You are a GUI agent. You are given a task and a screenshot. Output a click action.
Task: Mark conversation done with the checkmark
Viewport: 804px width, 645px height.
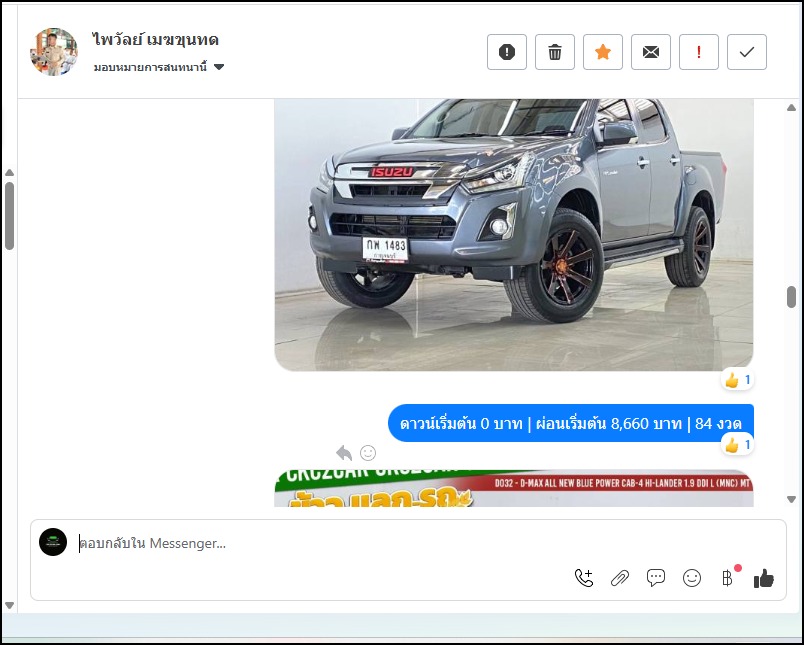click(x=747, y=52)
